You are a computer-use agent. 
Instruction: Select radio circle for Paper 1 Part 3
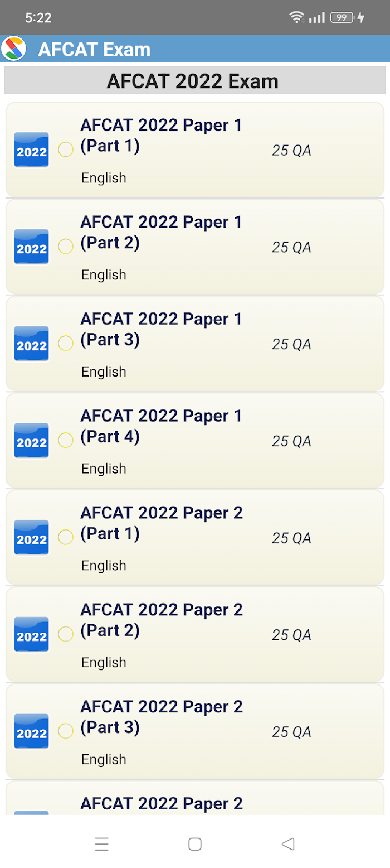pyautogui.click(x=66, y=343)
